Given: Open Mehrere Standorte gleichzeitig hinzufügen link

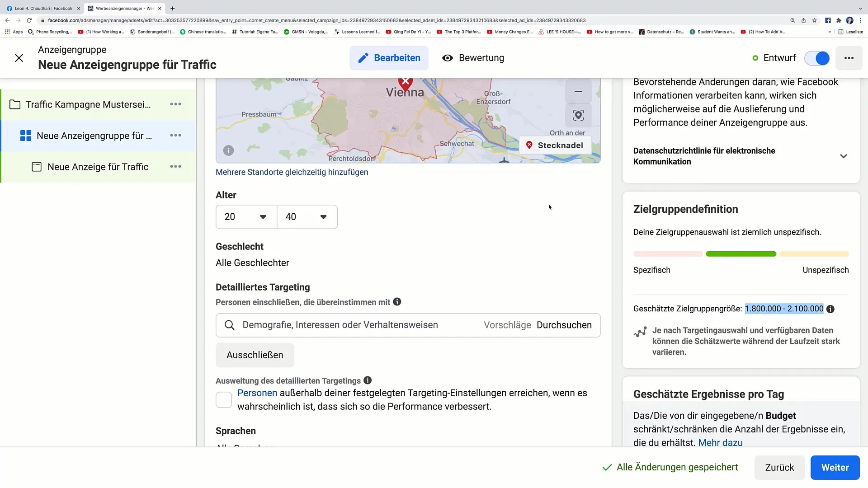Looking at the screenshot, I should coord(292,172).
